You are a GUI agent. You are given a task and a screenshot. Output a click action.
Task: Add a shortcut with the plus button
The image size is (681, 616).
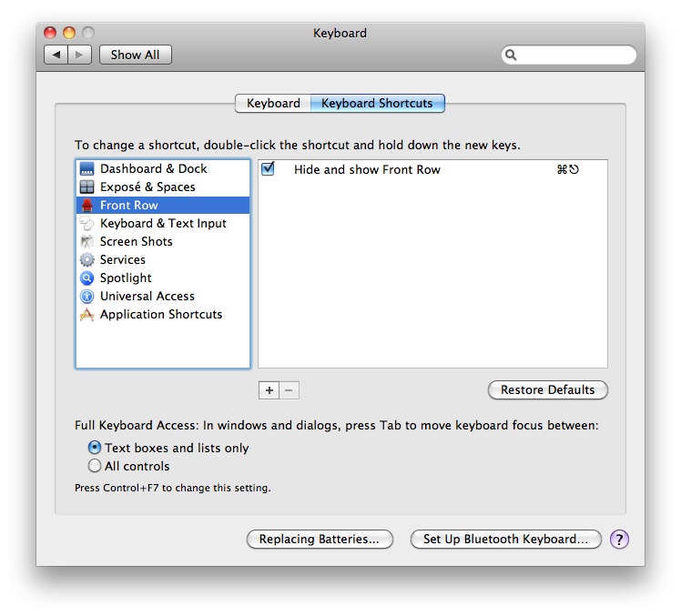[x=269, y=390]
